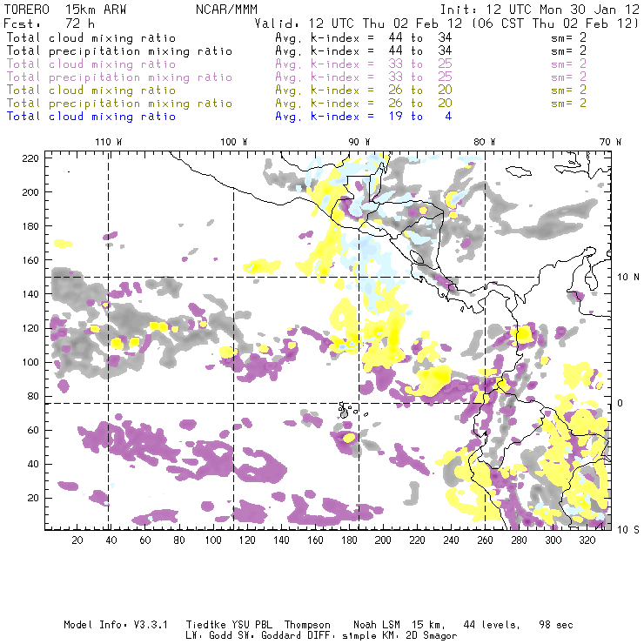Select the "Fcst: 72 h" forecast label
The width and height of the screenshot is (644, 644).
coord(50,23)
